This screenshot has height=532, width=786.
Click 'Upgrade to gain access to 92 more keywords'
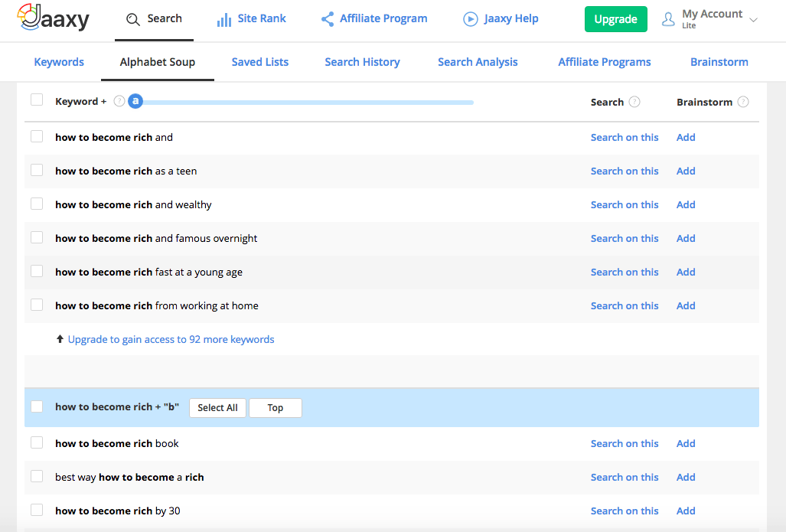171,339
